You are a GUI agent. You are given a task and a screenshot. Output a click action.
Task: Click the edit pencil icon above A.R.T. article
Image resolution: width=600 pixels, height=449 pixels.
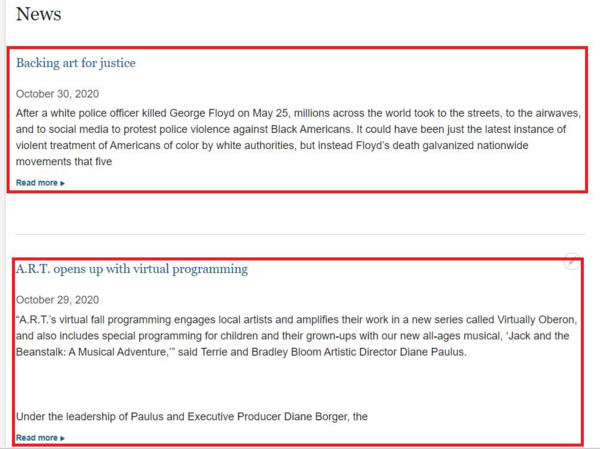tap(571, 262)
